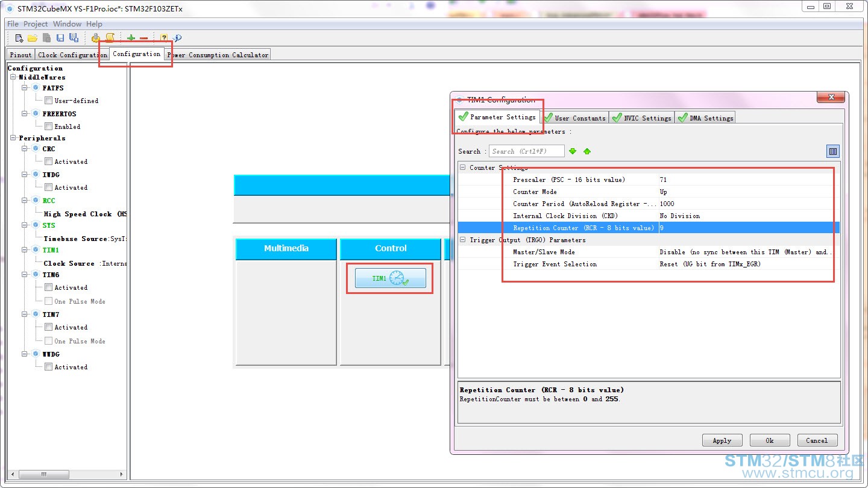
Task: Click the IWDG peripheral icon in tree
Action: tap(36, 175)
